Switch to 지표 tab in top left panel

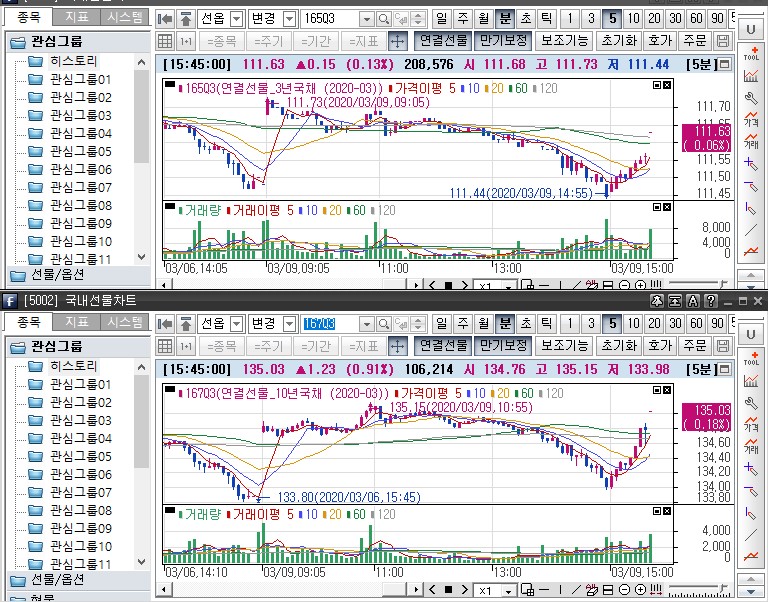tap(75, 17)
